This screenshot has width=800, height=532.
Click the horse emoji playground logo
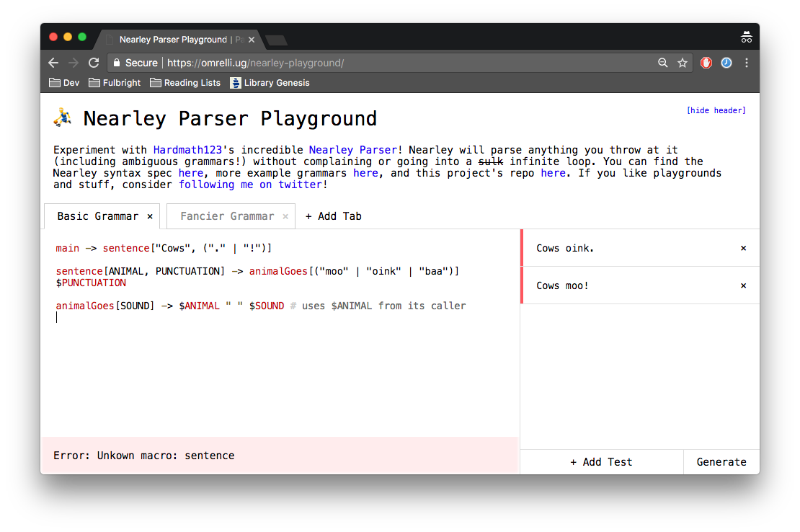[63, 117]
